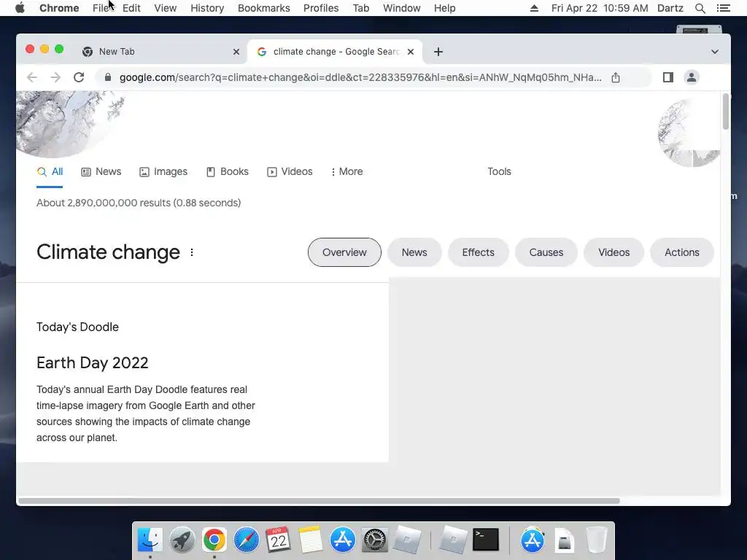
Task: Select the Effects chip
Action: click(478, 252)
